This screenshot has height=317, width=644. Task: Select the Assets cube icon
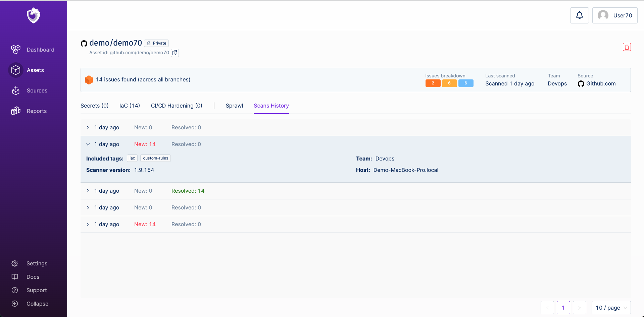pyautogui.click(x=16, y=70)
